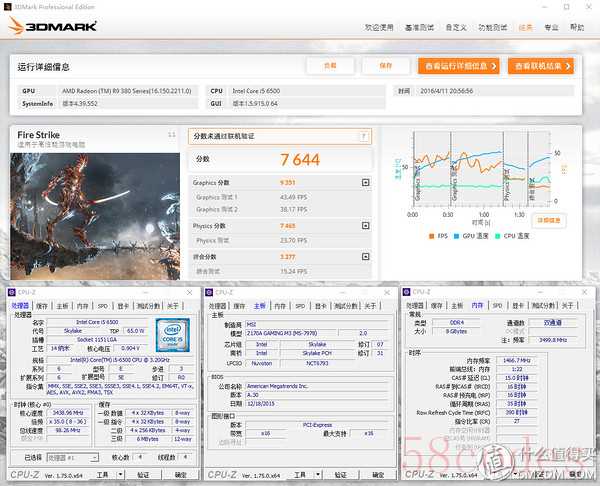600x486 pixels.
Task: Expand the Graphics 分数 section
Action: 365,183
